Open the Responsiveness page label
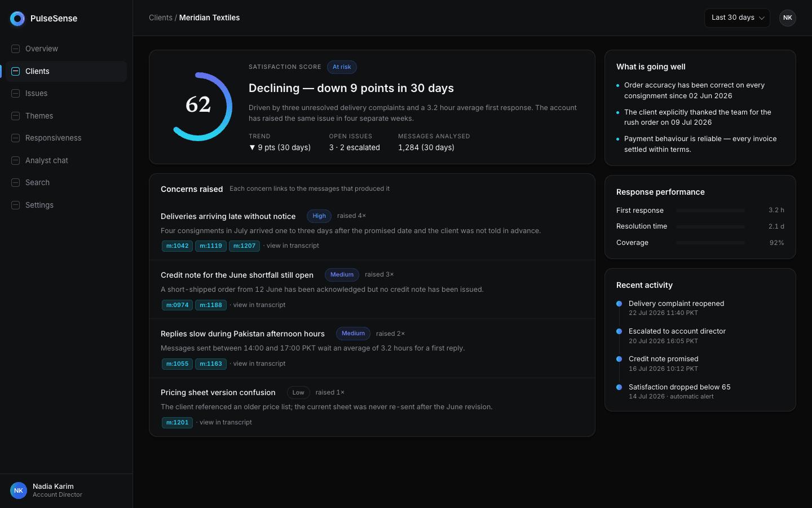812x508 pixels. [54, 138]
